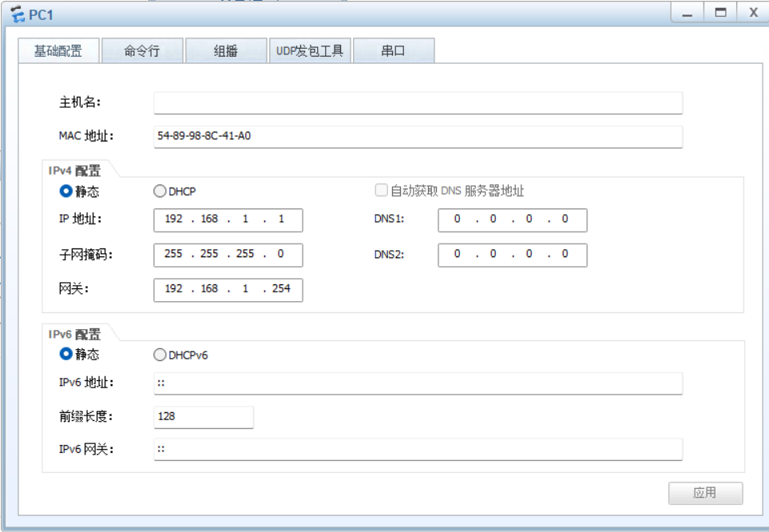This screenshot has width=769, height=532.
Task: Click the 主机名 label
Action: coord(80,102)
